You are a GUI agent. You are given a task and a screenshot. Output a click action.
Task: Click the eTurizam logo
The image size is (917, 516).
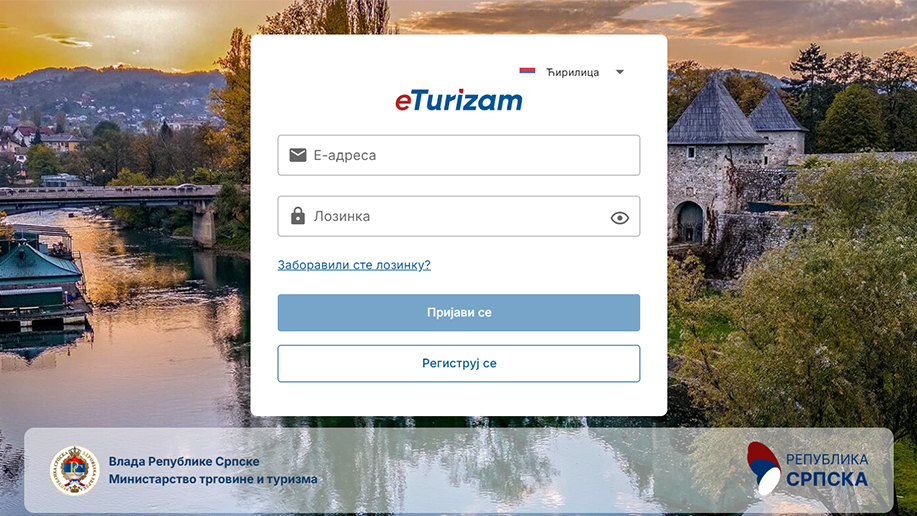pos(458,101)
